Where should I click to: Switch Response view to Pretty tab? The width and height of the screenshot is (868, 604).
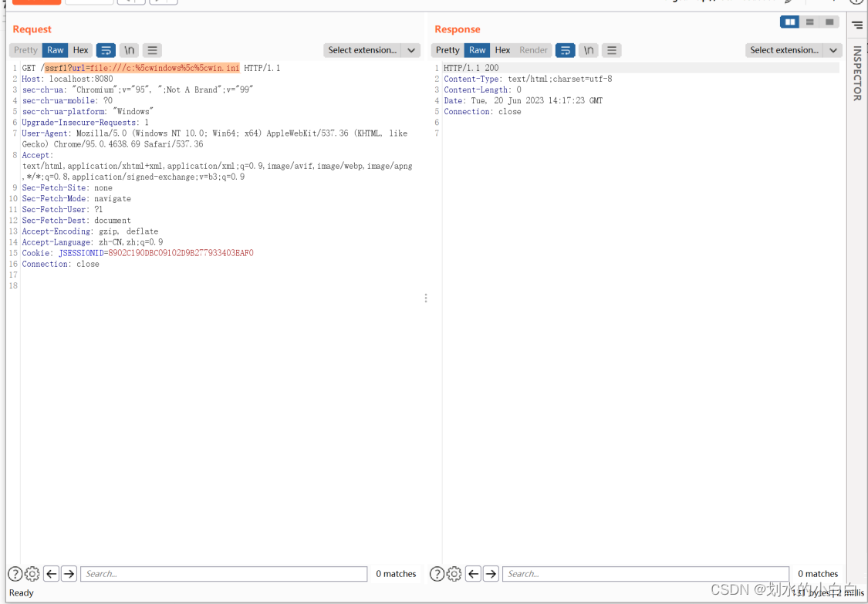click(448, 50)
